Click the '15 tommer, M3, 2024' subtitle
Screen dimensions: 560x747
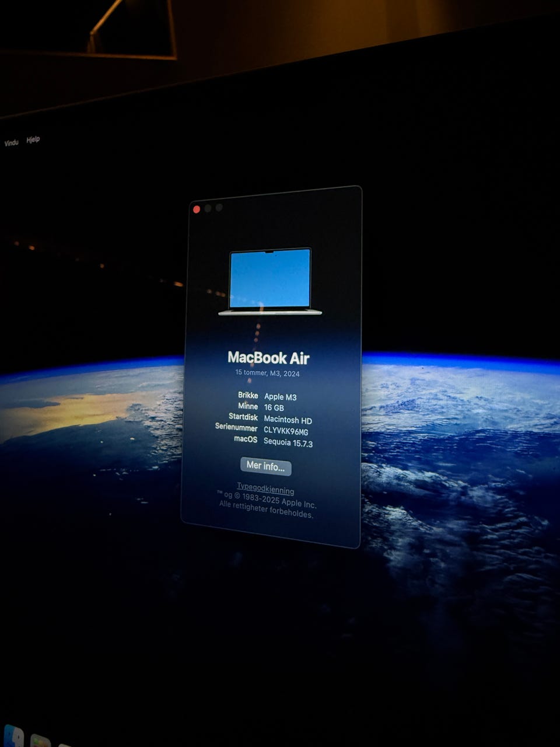pyautogui.click(x=267, y=373)
